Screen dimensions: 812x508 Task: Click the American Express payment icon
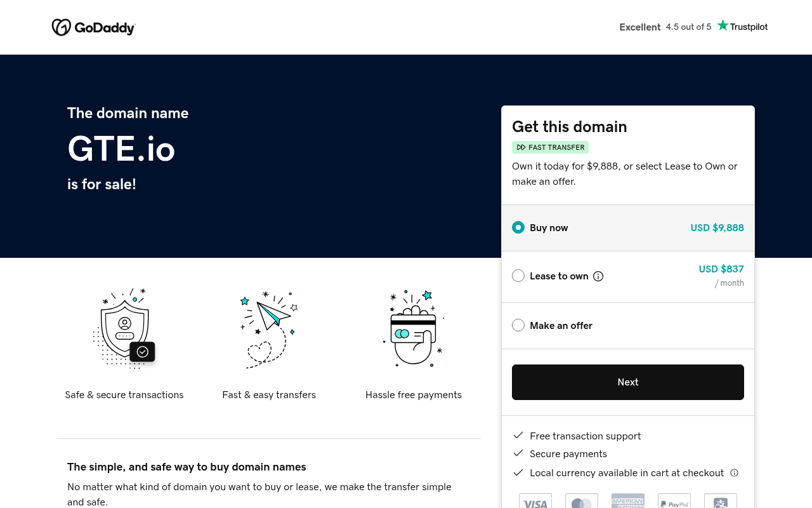point(628,501)
